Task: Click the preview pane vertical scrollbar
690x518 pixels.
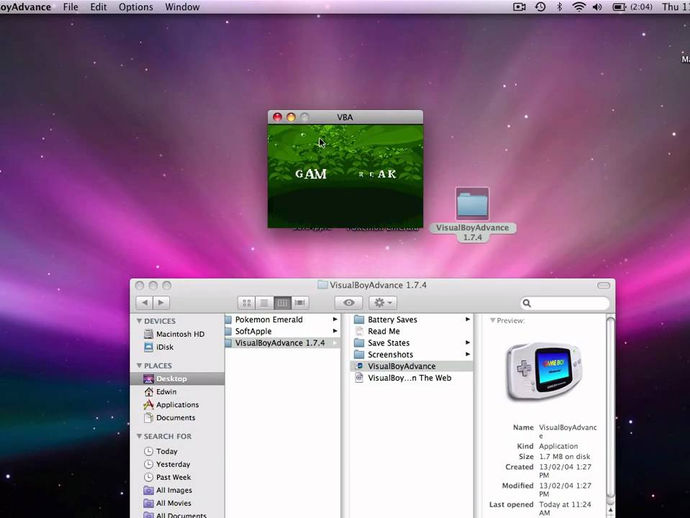Action: (x=610, y=409)
